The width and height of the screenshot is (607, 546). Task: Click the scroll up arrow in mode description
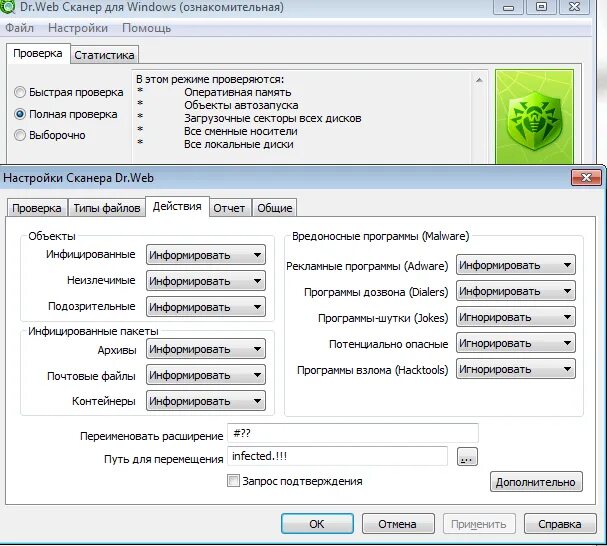tap(479, 80)
